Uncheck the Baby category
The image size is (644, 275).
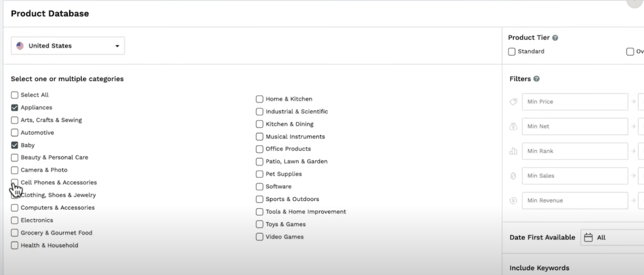(14, 145)
